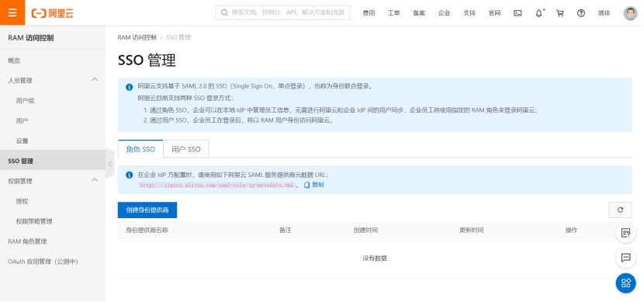Open the 费用 top menu
Image resolution: width=644 pixels, height=302 pixels.
[x=369, y=13]
